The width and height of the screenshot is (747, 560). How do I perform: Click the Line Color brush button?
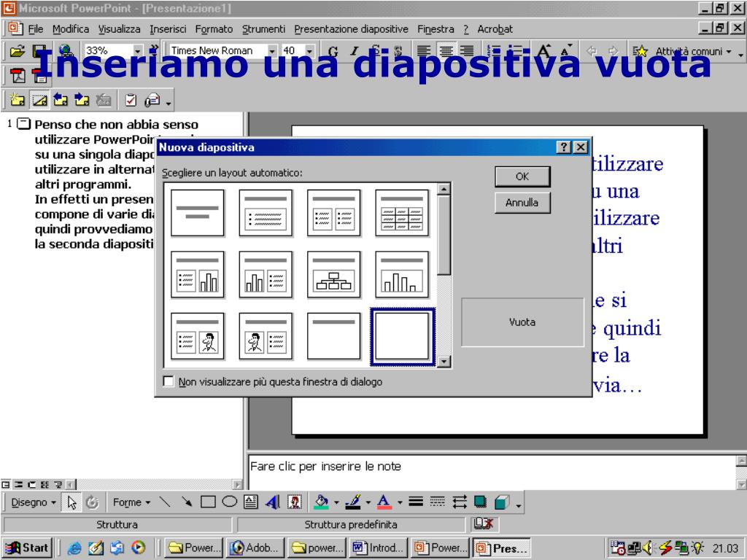coord(354,502)
